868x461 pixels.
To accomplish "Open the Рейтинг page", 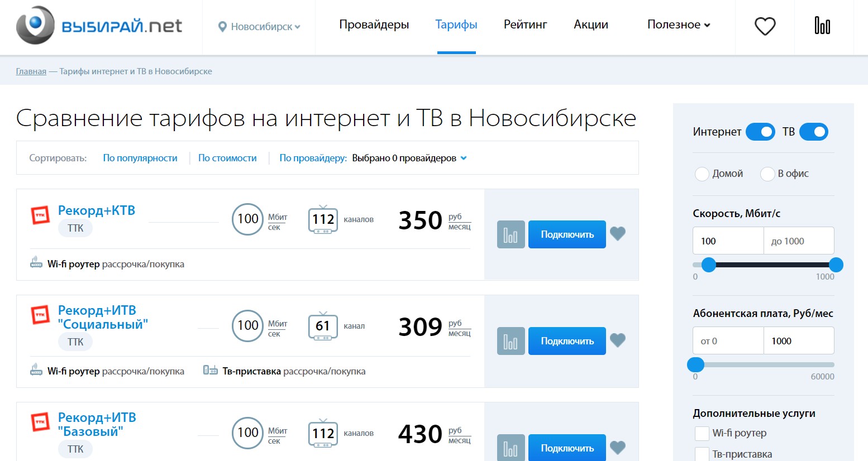I will coord(526,25).
